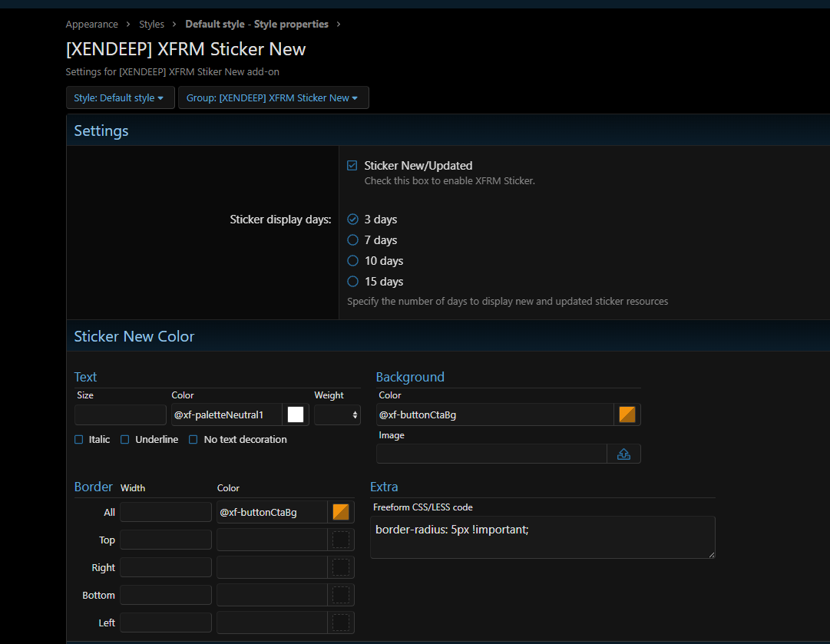The width and height of the screenshot is (830, 644).
Task: Open the Style: Default style dropdown
Action: click(x=120, y=98)
